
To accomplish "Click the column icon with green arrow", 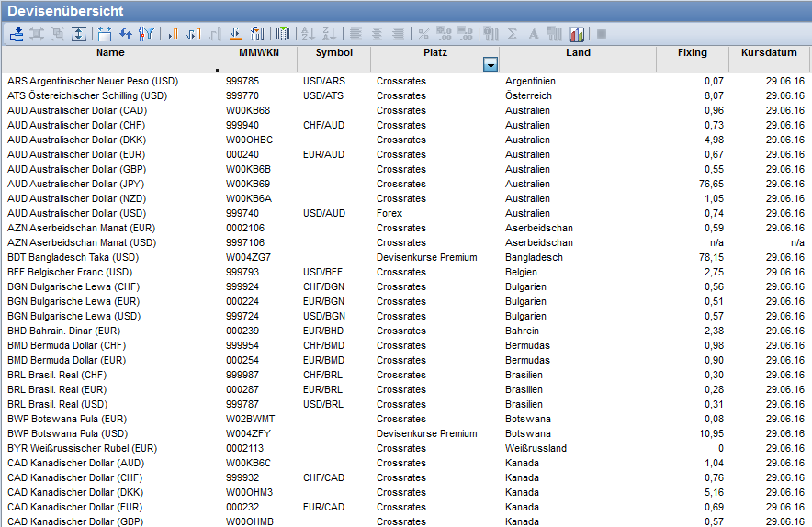I will tap(283, 34).
